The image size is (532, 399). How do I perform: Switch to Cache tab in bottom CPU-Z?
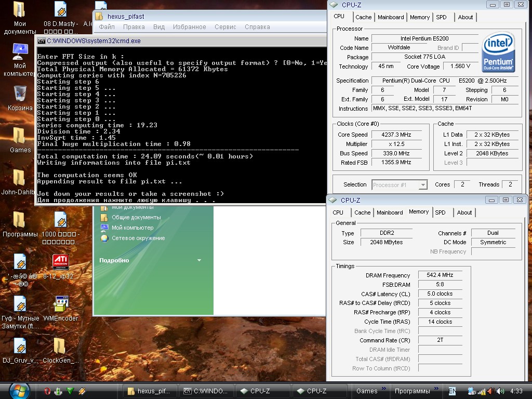pyautogui.click(x=362, y=212)
